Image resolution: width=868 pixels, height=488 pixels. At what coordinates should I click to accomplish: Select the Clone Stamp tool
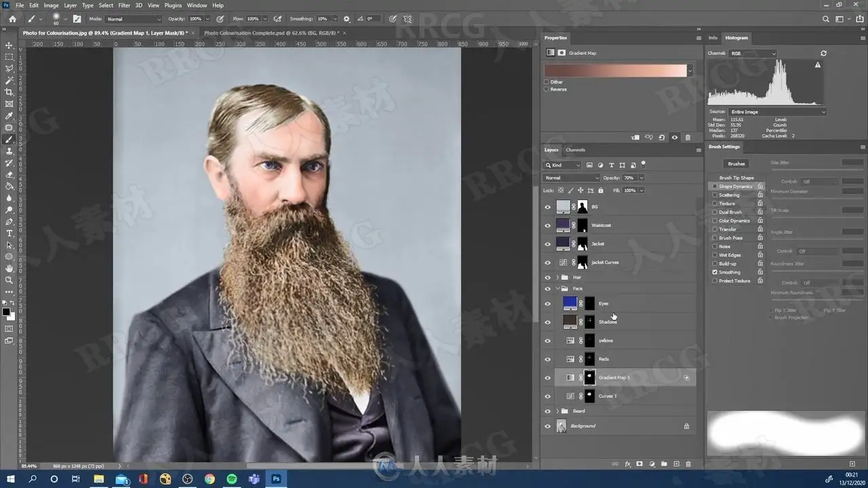tap(9, 151)
